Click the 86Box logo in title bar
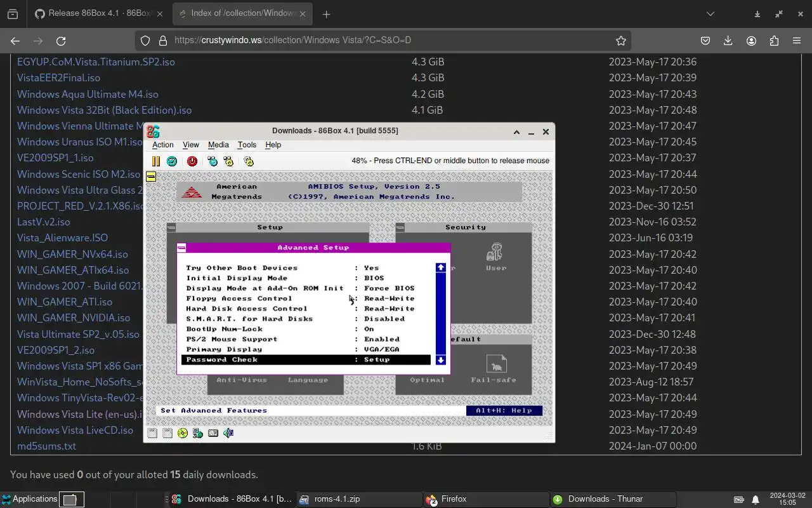 pyautogui.click(x=153, y=131)
